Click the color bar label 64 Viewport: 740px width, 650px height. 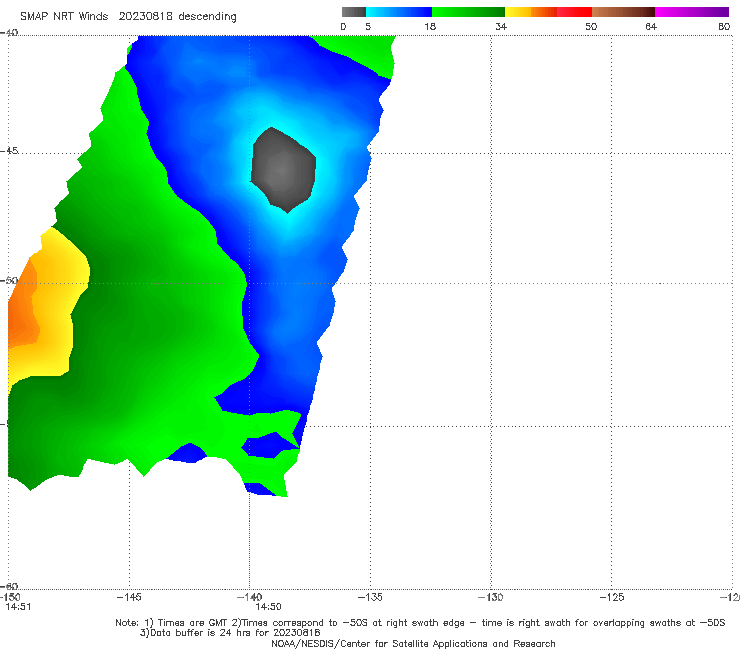[x=651, y=26]
